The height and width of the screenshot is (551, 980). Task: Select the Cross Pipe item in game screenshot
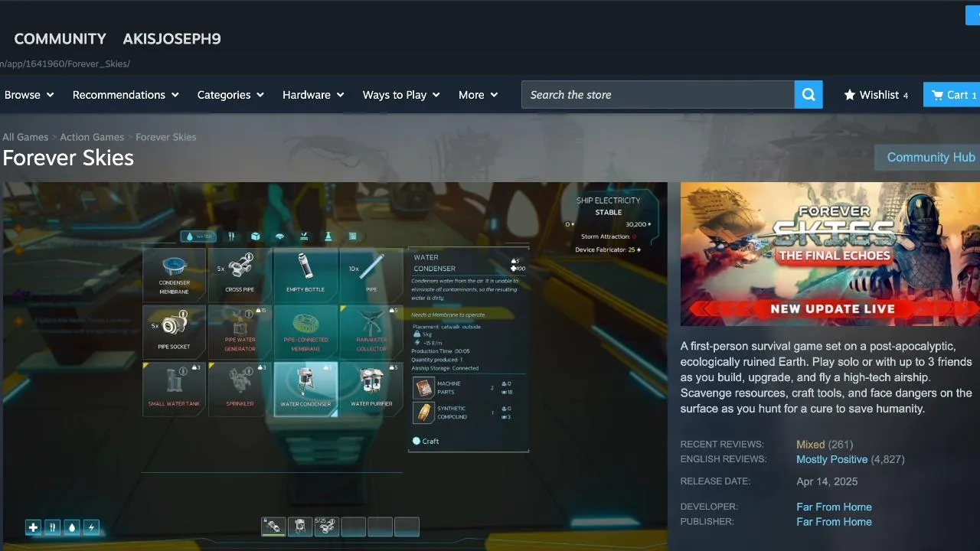click(x=240, y=275)
